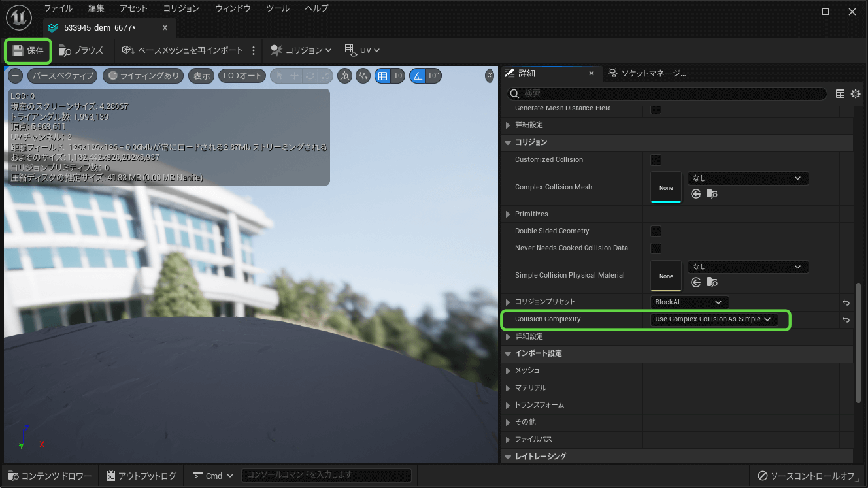Use selected asset for Simple Collision Physical Material

(x=695, y=282)
